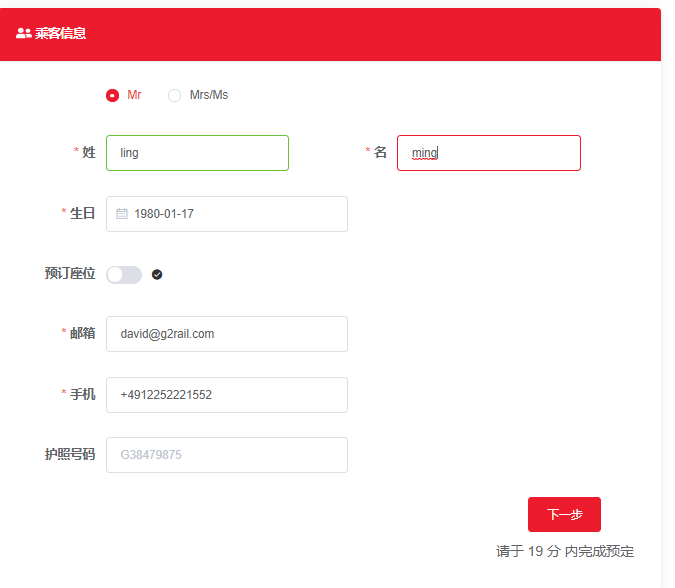Viewport: 675px width, 588px height.
Task: Click the 手机 phone label
Action: [x=82, y=394]
